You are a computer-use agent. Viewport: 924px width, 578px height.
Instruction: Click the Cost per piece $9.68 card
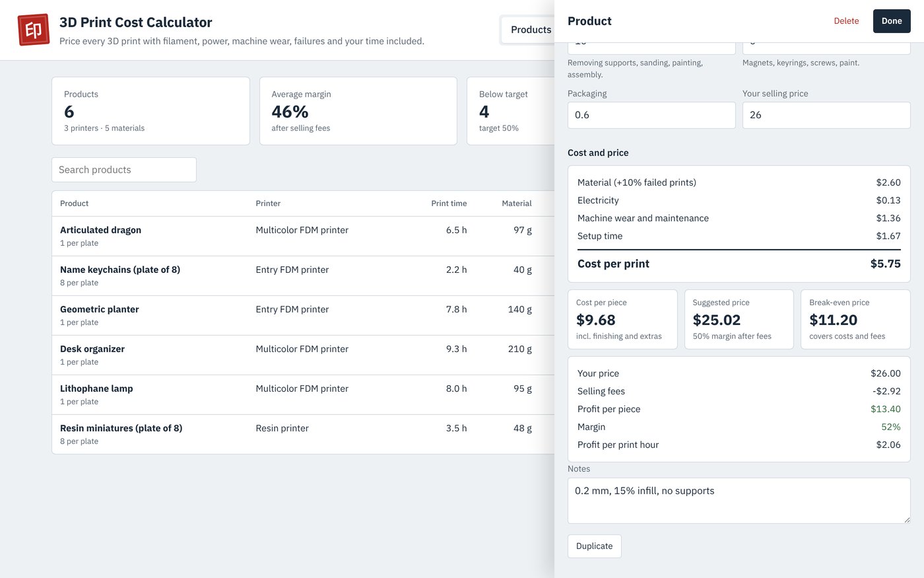tap(622, 319)
